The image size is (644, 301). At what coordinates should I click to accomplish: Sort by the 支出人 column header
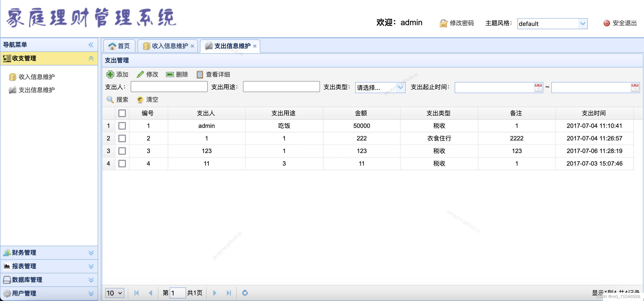(x=206, y=113)
